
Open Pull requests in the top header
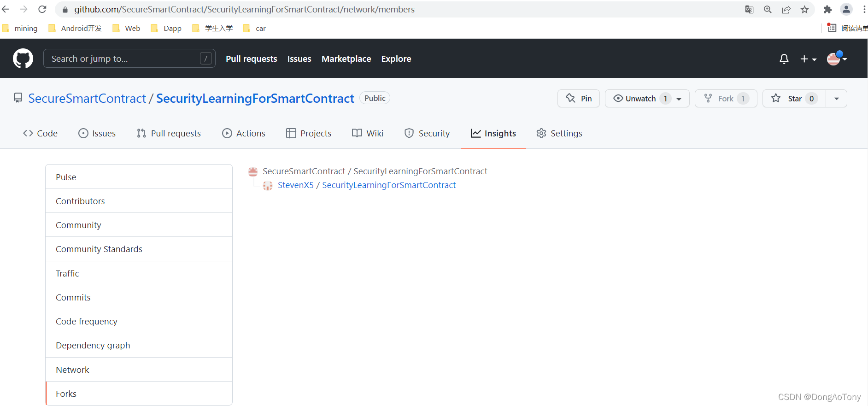coord(252,59)
